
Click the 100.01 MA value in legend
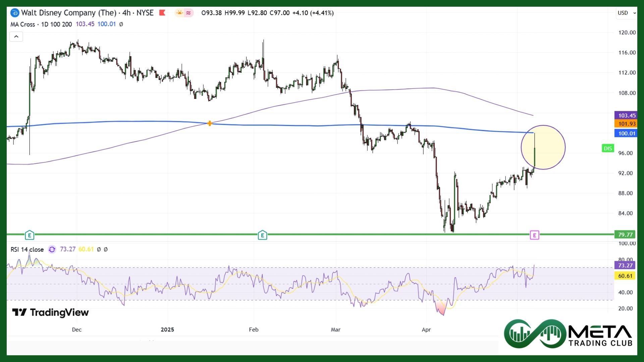pyautogui.click(x=106, y=24)
